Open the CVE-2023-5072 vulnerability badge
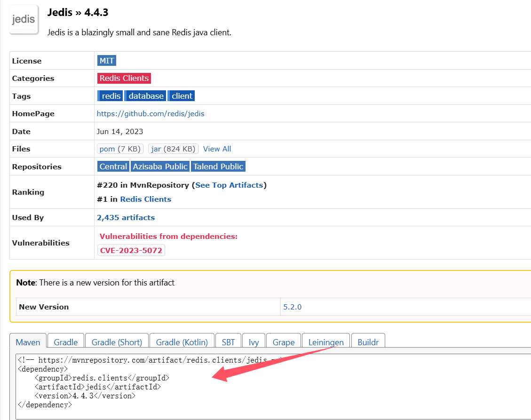 pos(131,250)
